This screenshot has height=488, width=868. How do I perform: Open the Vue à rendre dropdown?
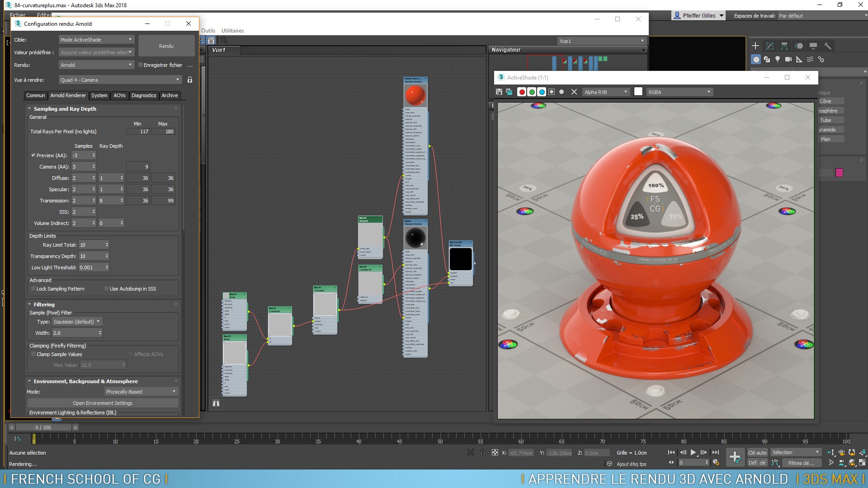(120, 80)
